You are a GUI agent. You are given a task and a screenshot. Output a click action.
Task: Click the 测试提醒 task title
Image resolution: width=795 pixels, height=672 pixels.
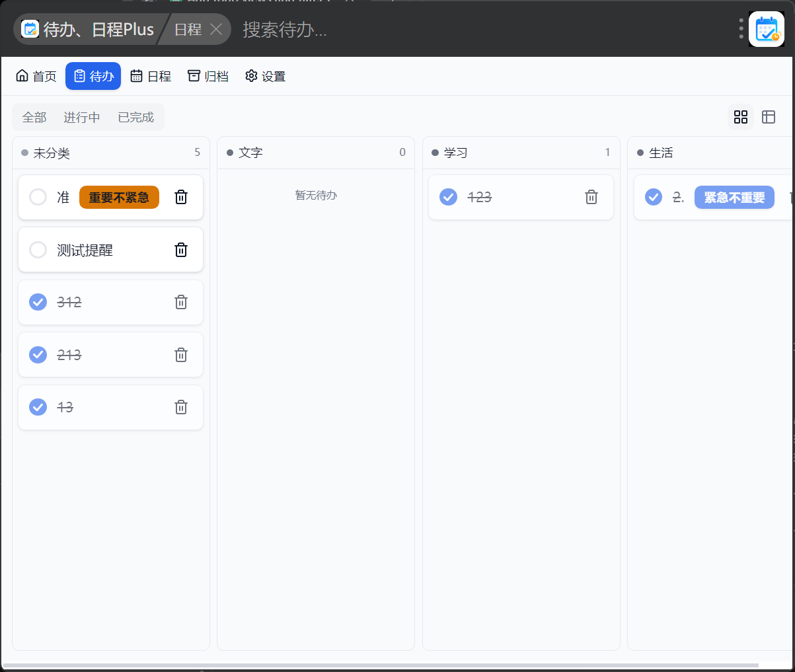pyautogui.click(x=85, y=250)
